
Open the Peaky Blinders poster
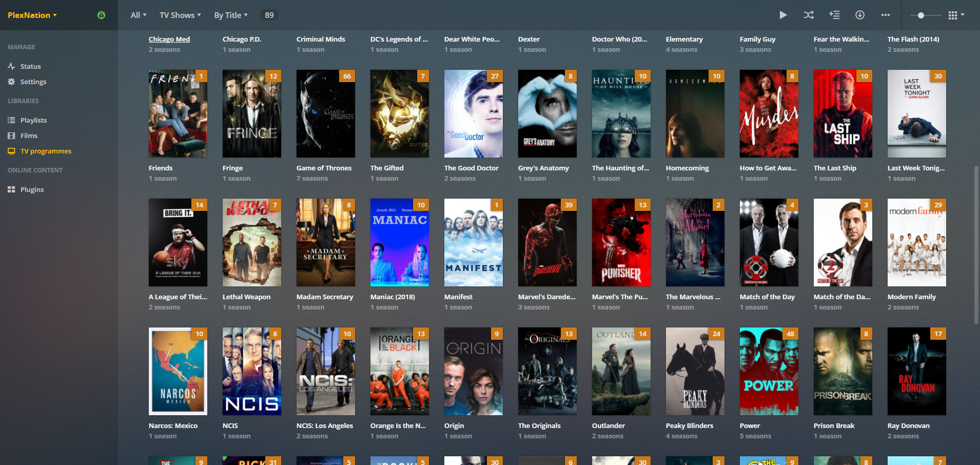pos(695,371)
